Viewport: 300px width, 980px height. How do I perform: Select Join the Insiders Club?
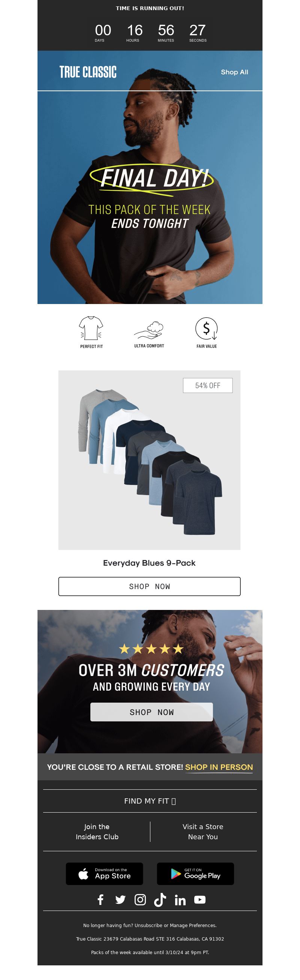(x=97, y=831)
